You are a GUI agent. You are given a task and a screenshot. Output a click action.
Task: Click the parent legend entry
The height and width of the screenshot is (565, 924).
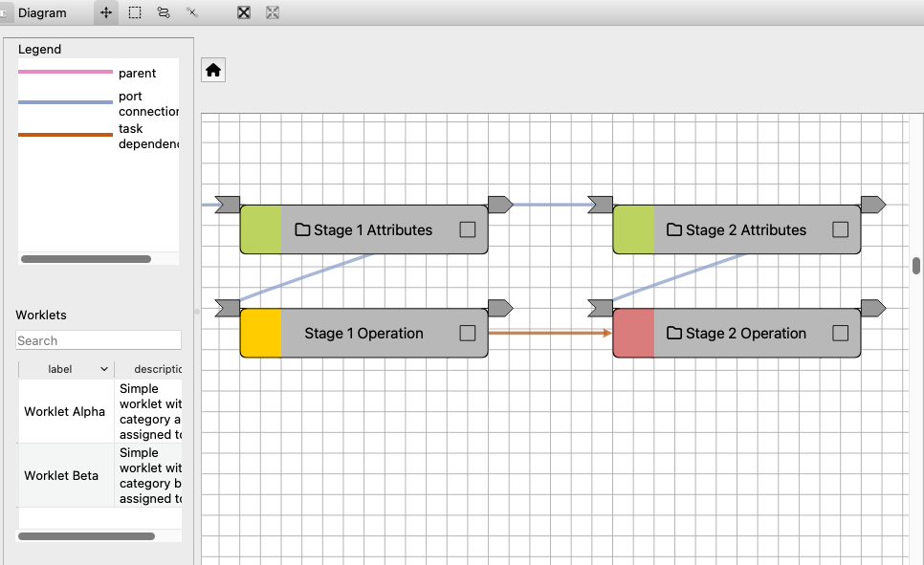pyautogui.click(x=87, y=73)
